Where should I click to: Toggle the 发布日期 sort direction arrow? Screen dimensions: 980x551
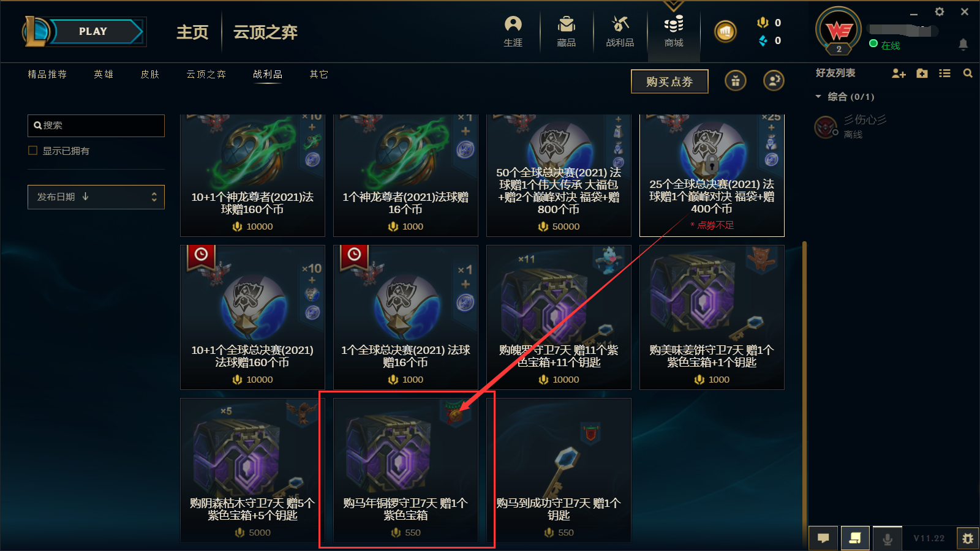(85, 197)
